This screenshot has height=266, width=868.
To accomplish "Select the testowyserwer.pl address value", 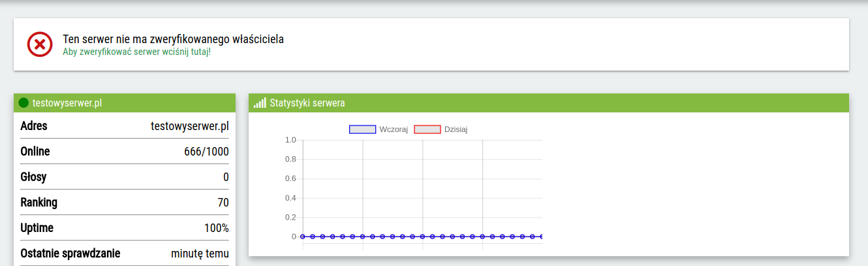I will 189,126.
